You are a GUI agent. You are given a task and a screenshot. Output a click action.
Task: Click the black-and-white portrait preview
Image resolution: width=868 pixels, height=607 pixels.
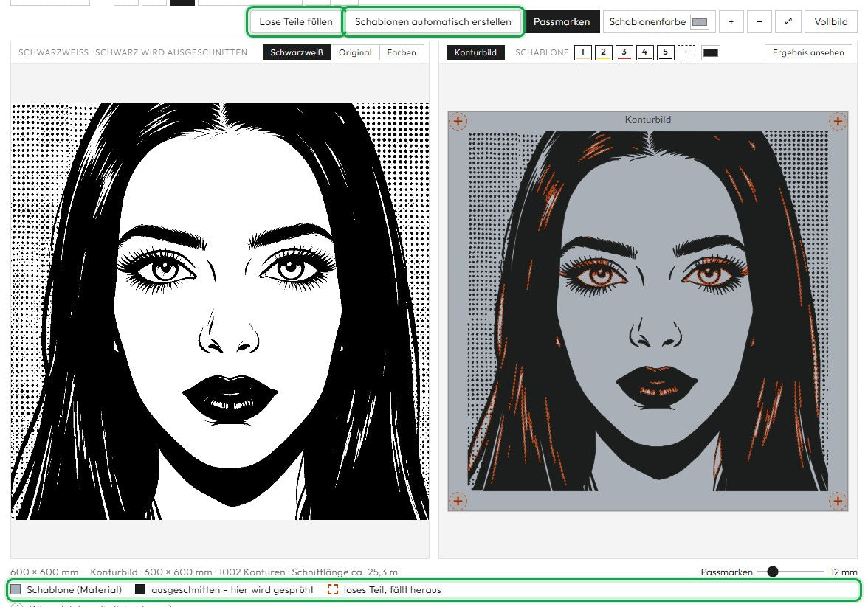[220, 311]
